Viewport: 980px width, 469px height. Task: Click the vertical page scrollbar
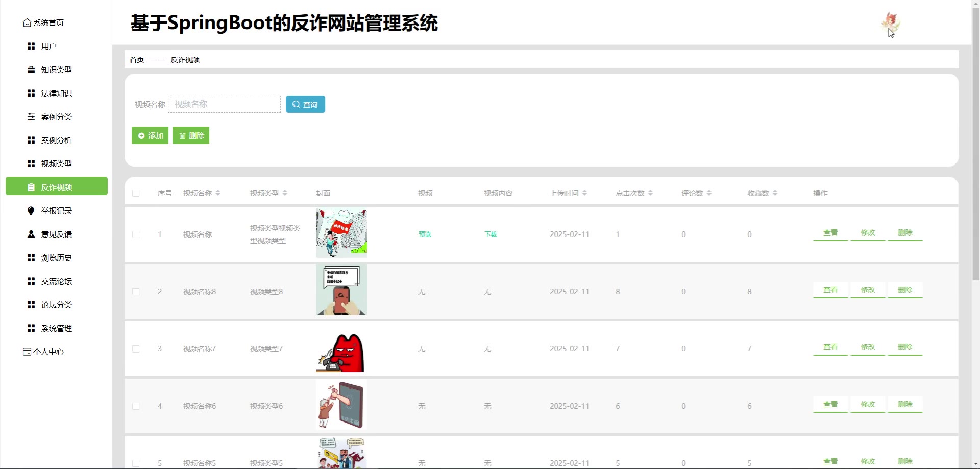click(x=975, y=143)
